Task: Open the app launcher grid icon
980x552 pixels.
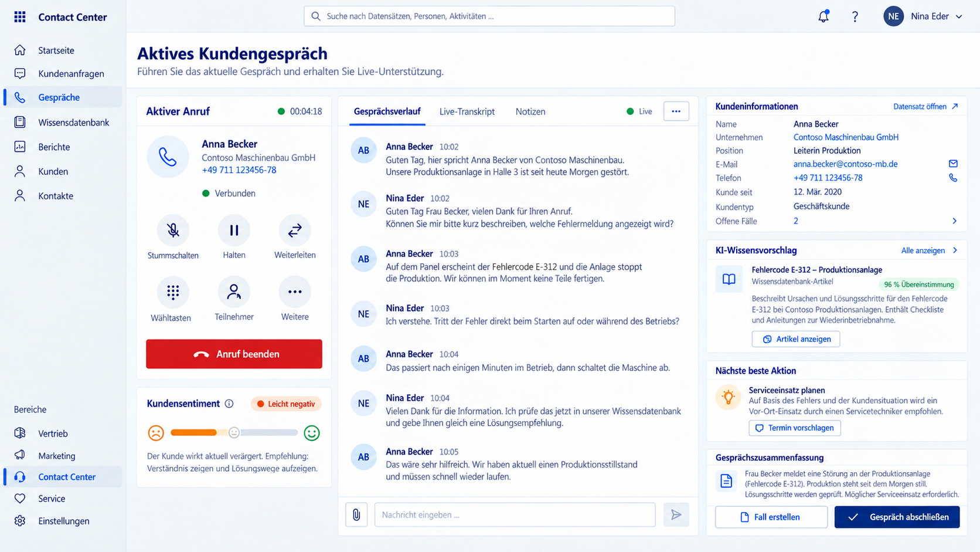Action: [x=20, y=16]
